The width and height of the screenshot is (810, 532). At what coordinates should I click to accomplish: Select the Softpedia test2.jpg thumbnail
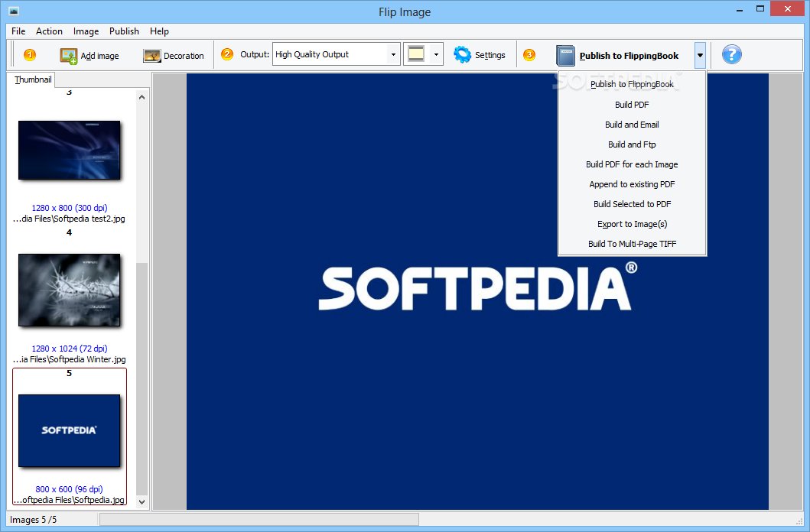(x=70, y=150)
